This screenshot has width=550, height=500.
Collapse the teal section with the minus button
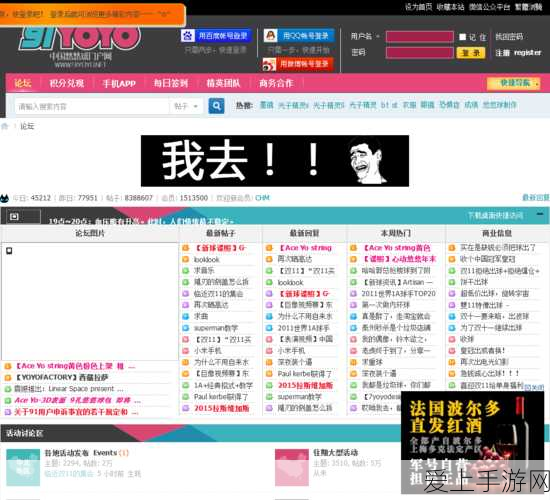[540, 214]
